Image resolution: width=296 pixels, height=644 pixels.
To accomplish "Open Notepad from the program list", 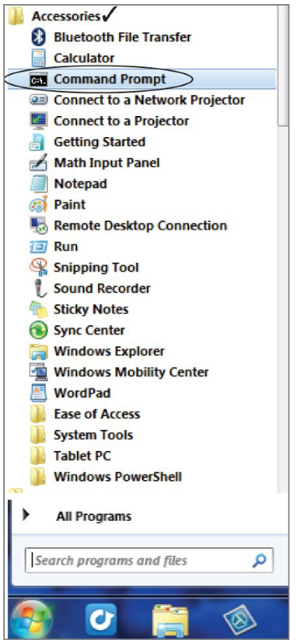I will [x=80, y=183].
